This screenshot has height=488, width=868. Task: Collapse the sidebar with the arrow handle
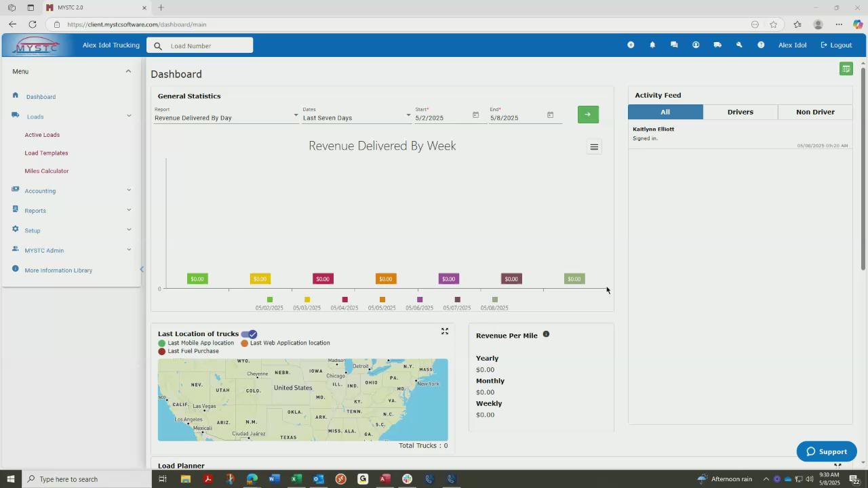[x=142, y=270]
